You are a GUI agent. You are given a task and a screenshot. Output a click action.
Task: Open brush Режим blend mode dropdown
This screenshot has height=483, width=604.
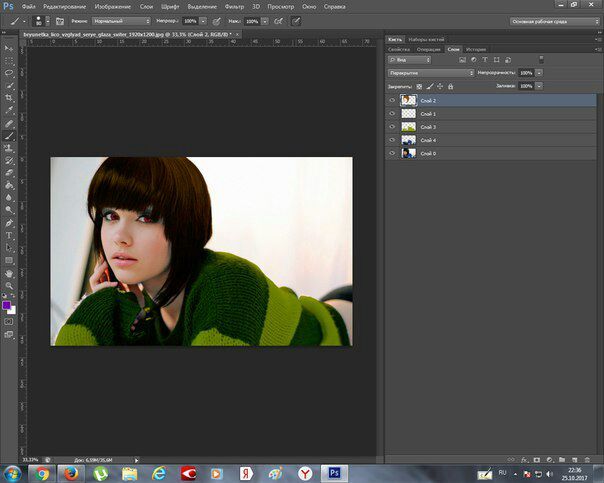[121, 21]
